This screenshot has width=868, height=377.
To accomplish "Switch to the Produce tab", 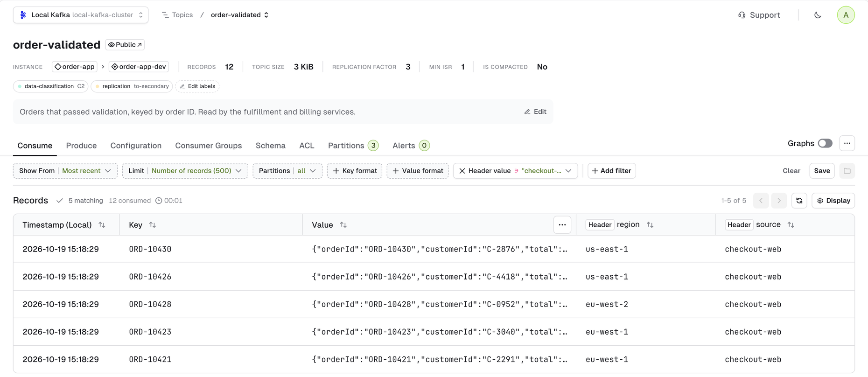I will pyautogui.click(x=81, y=146).
